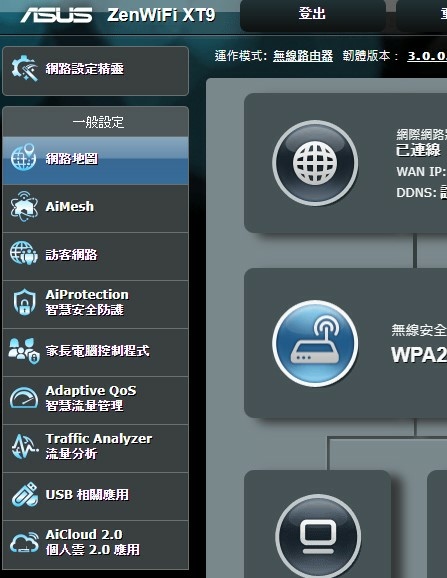
Task: Click the 無線安全 label text
Action: pos(419,330)
